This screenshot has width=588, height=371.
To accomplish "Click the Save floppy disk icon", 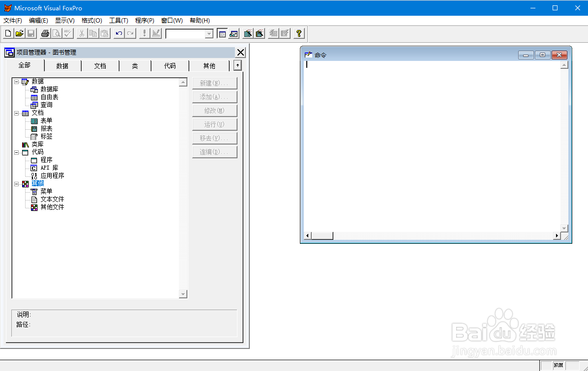I will pyautogui.click(x=31, y=33).
